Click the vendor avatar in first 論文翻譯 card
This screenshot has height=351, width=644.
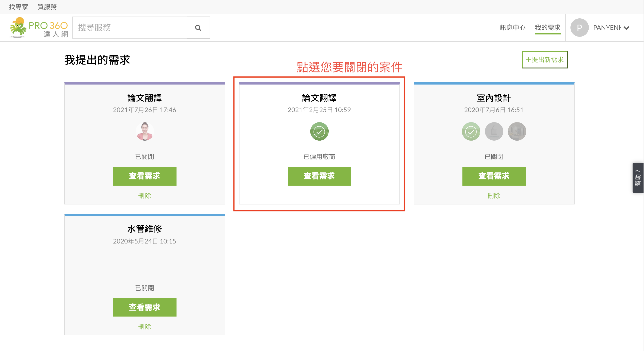[x=145, y=131]
